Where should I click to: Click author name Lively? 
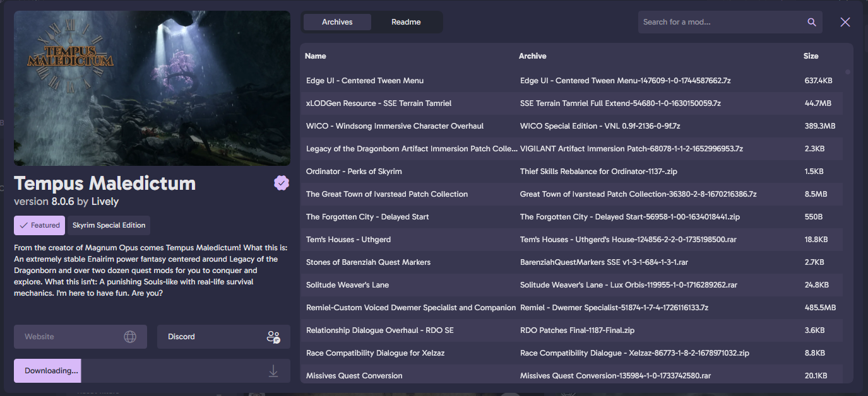(x=105, y=202)
